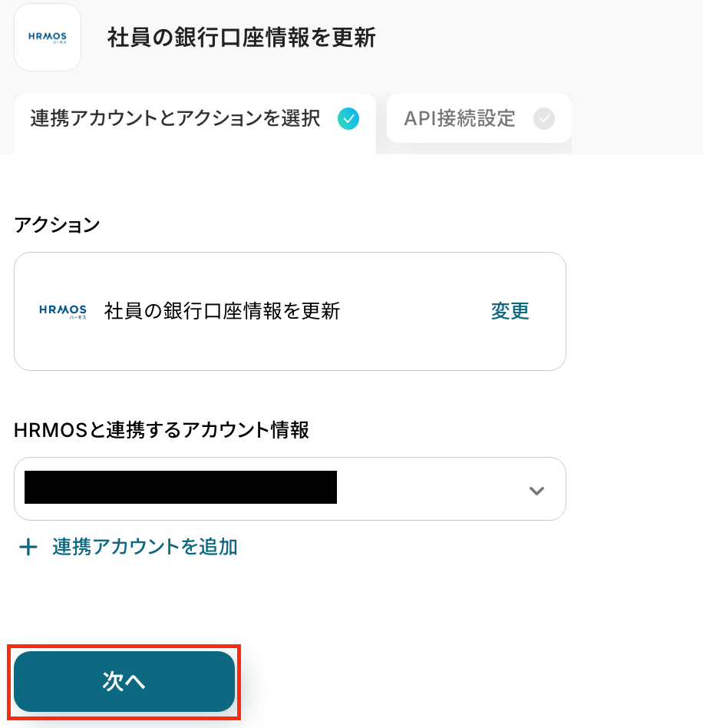Viewport: 703px width, 728px height.
Task: Click the HRMOS app icon in header
Action: [48, 38]
